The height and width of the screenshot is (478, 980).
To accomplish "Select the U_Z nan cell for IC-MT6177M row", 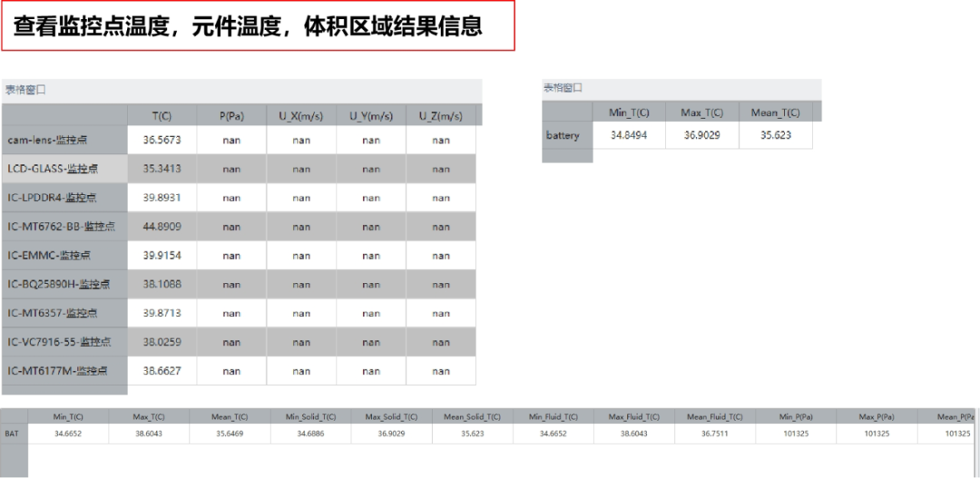I will pos(441,371).
